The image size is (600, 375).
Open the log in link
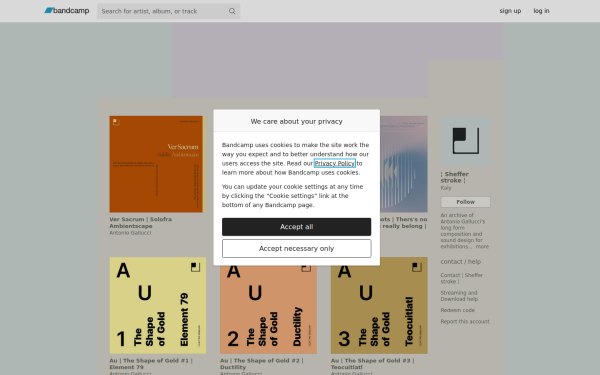pos(541,11)
